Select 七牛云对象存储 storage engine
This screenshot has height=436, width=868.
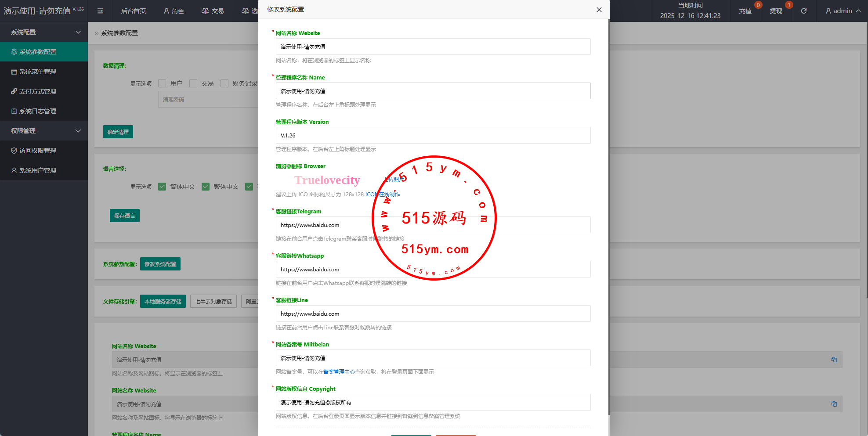213,301
